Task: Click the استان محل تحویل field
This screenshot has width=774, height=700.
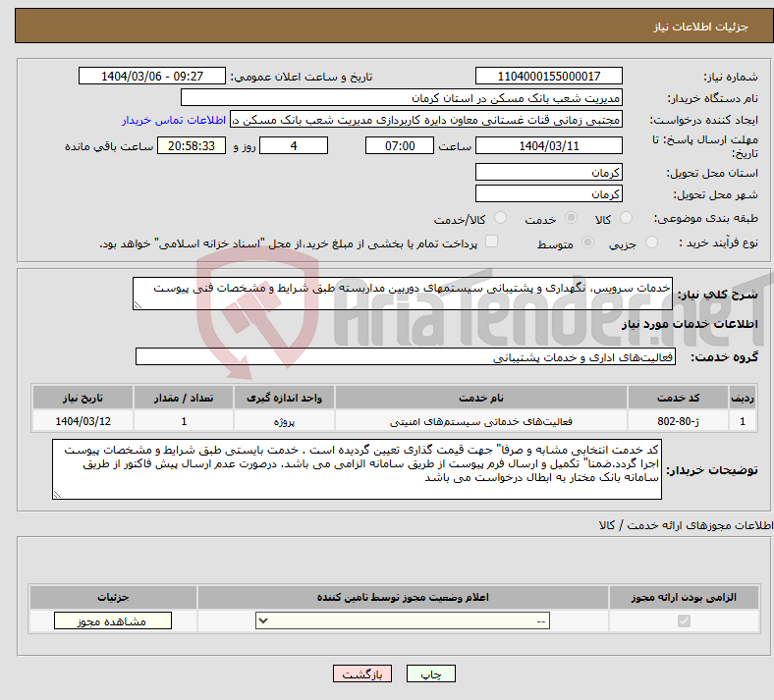Action: point(548,172)
